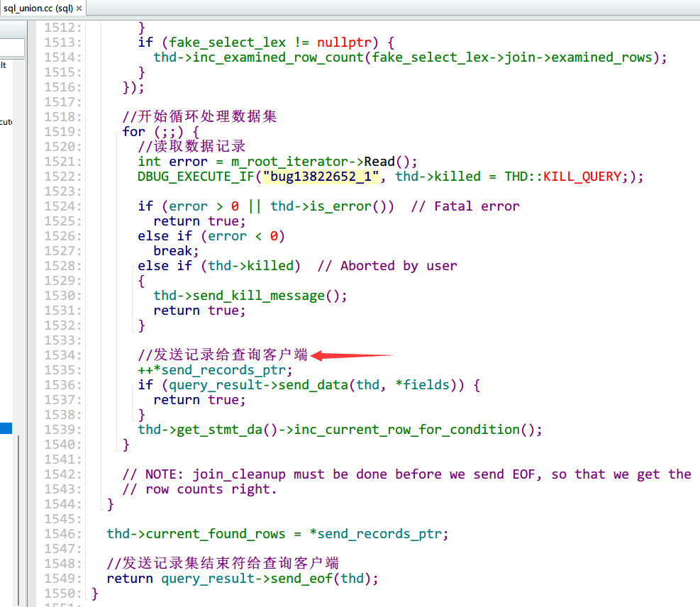This screenshot has height=607, width=700.
Task: Click line number 1519
Action: pyautogui.click(x=63, y=132)
